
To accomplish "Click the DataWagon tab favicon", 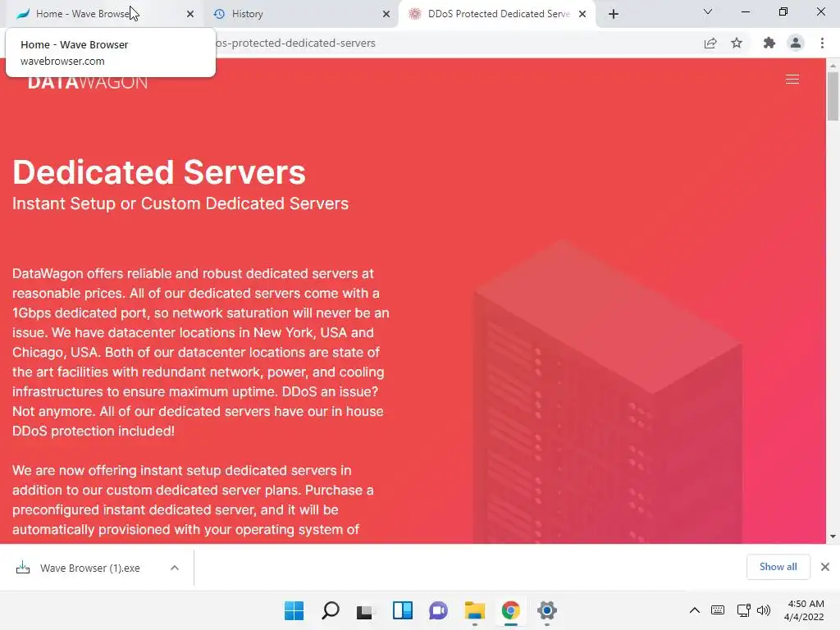I will (414, 14).
